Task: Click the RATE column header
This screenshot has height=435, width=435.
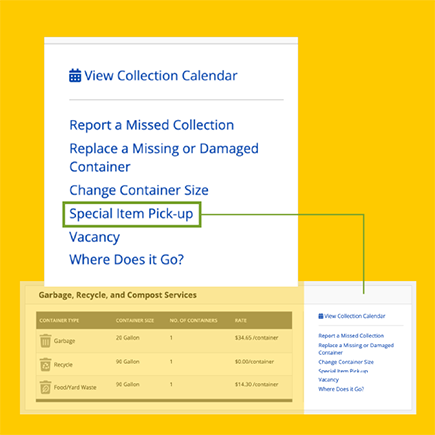Action: pos(241,320)
